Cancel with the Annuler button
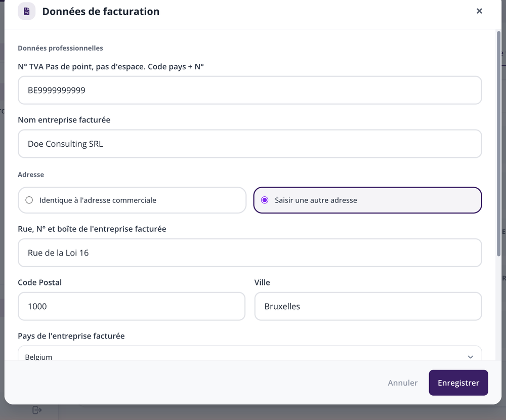The height and width of the screenshot is (420, 506). 402,383
